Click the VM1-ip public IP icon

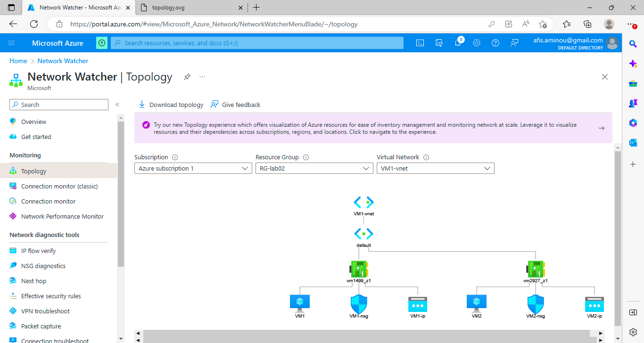418,304
